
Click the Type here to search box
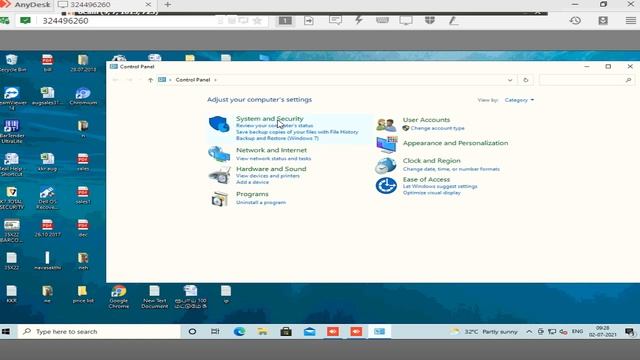click(99, 331)
